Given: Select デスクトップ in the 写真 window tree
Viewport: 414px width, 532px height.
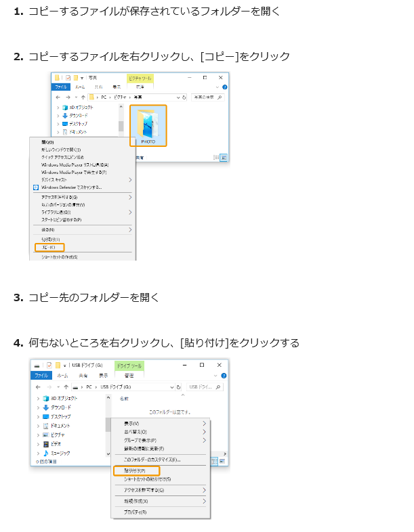Looking at the screenshot, I should 78,124.
